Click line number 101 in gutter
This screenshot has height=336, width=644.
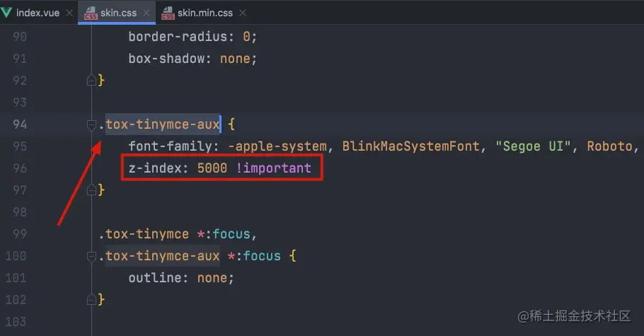tap(16, 278)
